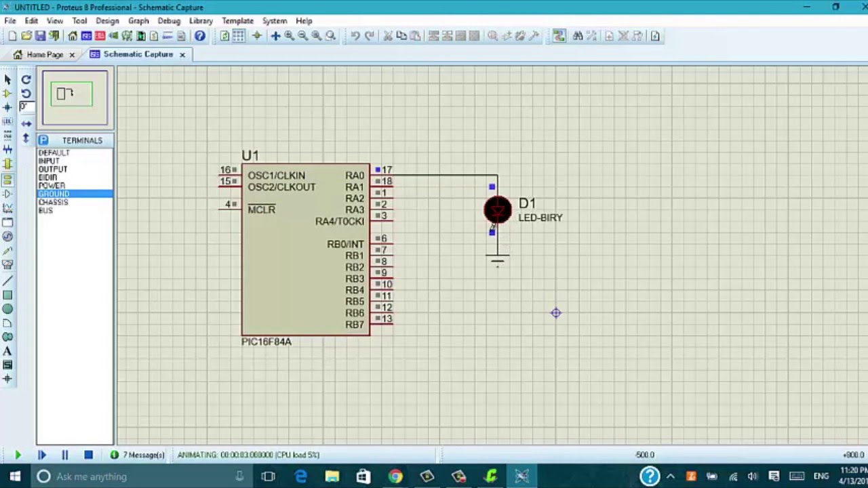Screen dimensions: 868x488
Task: Toggle the grid display toolbar icon
Action: tap(239, 36)
